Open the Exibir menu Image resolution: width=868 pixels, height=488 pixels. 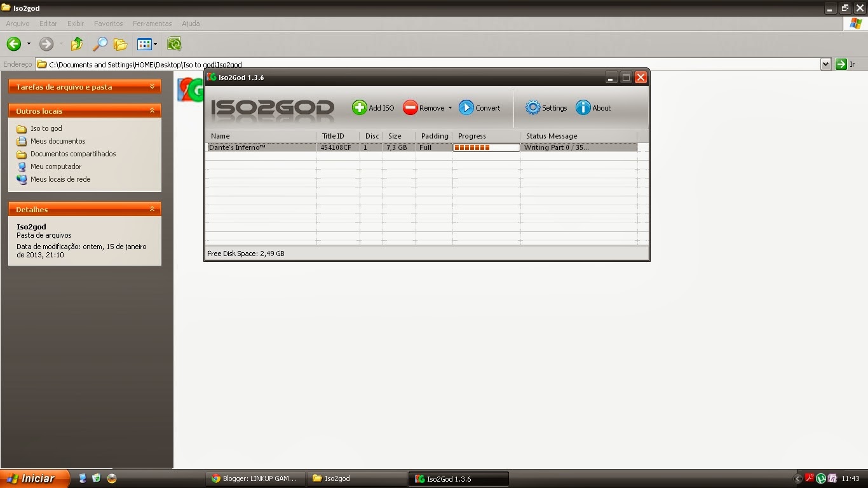[76, 24]
